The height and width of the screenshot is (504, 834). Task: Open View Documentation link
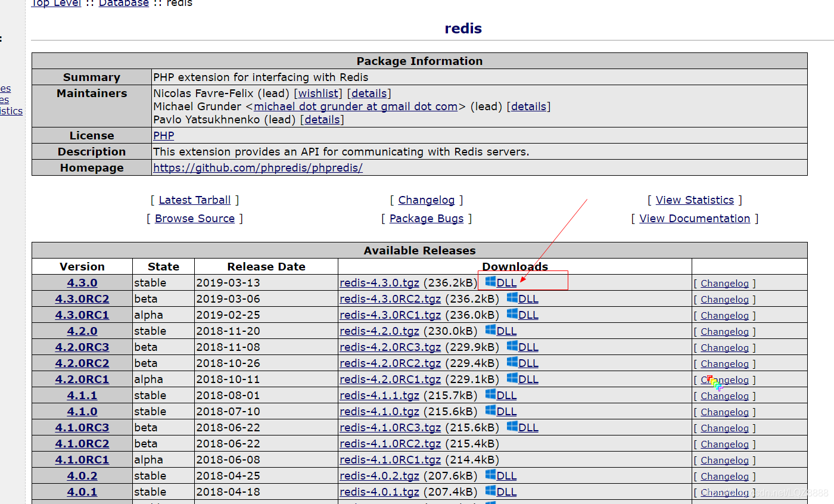point(695,219)
